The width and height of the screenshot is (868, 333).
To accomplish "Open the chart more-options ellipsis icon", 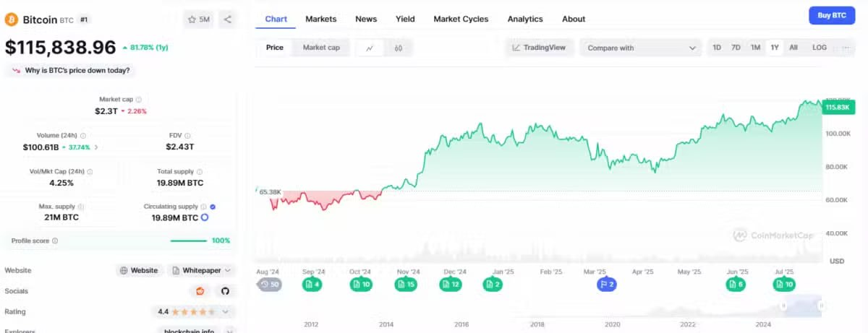I will pyautogui.click(x=844, y=48).
